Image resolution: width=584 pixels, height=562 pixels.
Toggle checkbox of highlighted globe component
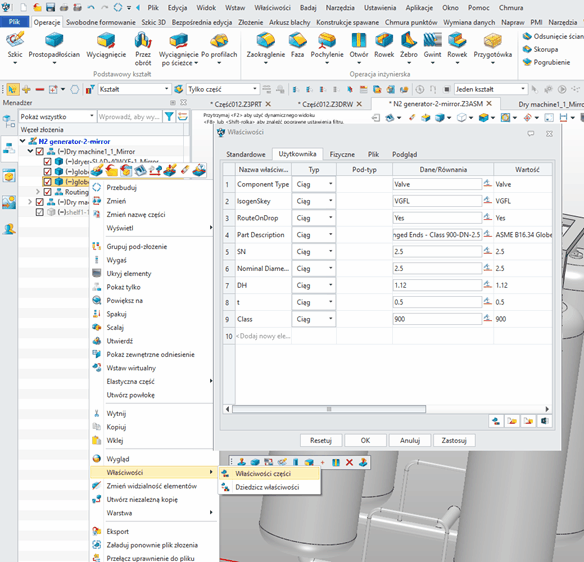coord(47,182)
